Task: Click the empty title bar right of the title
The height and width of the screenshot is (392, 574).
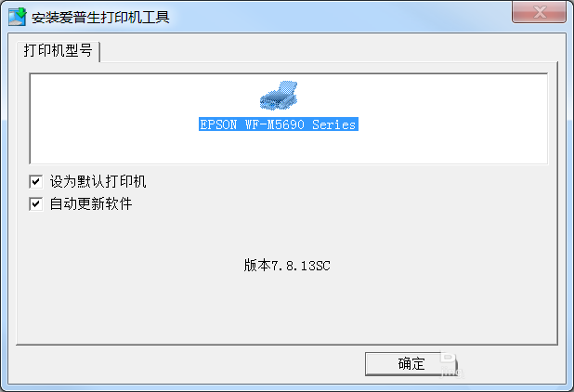Action: 341,17
